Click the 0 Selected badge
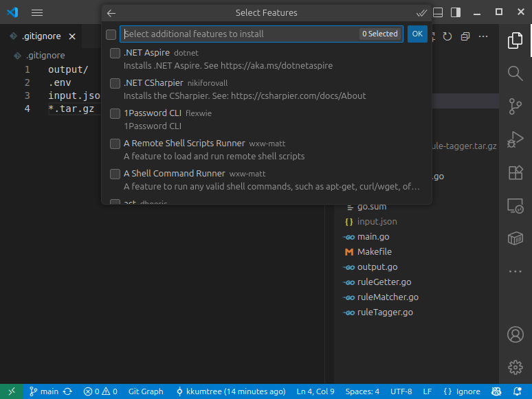The image size is (532, 399). [x=380, y=34]
